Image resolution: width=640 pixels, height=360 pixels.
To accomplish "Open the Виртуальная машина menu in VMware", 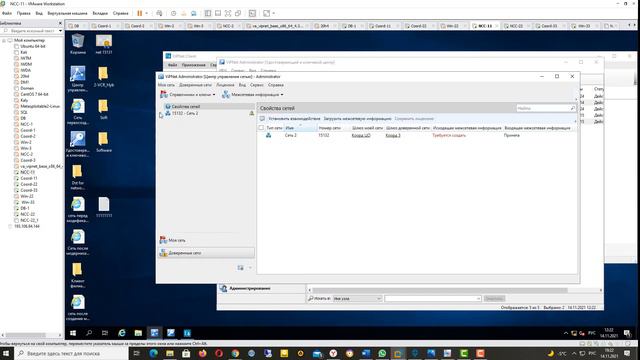I will tap(67, 13).
